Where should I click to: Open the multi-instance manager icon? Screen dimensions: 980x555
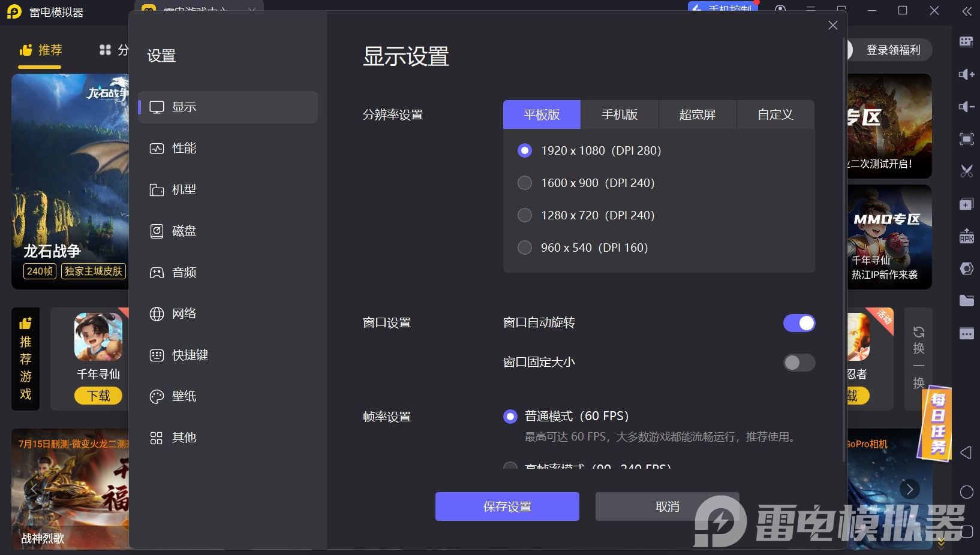tap(966, 204)
